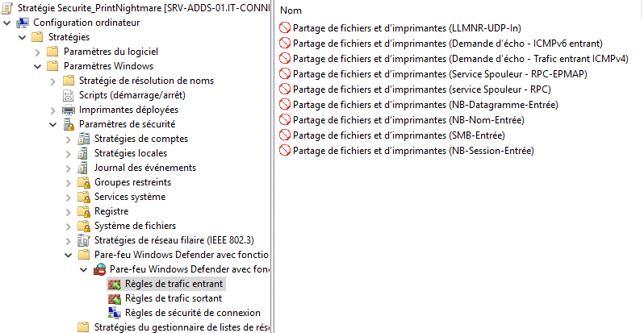The height and width of the screenshot is (333, 644).
Task: Click the Règles de sécurité de connexion icon
Action: pyautogui.click(x=114, y=313)
